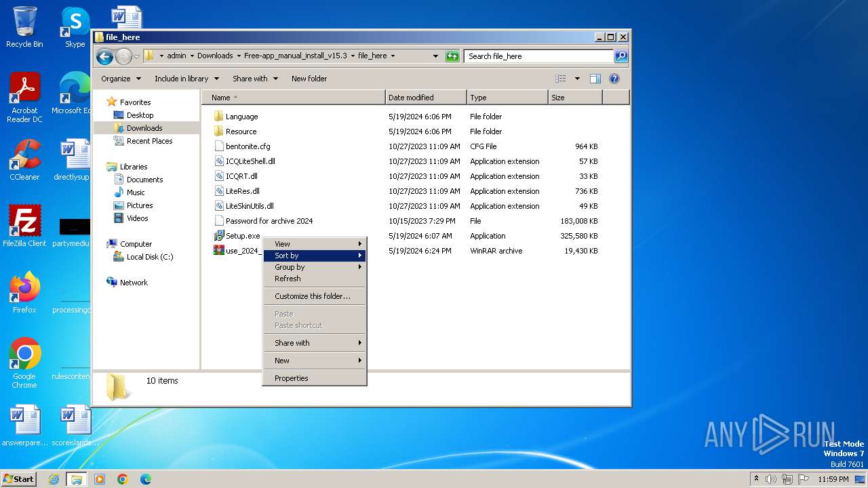The height and width of the screenshot is (488, 868).
Task: Click the volume icon in system tray
Action: 771,479
